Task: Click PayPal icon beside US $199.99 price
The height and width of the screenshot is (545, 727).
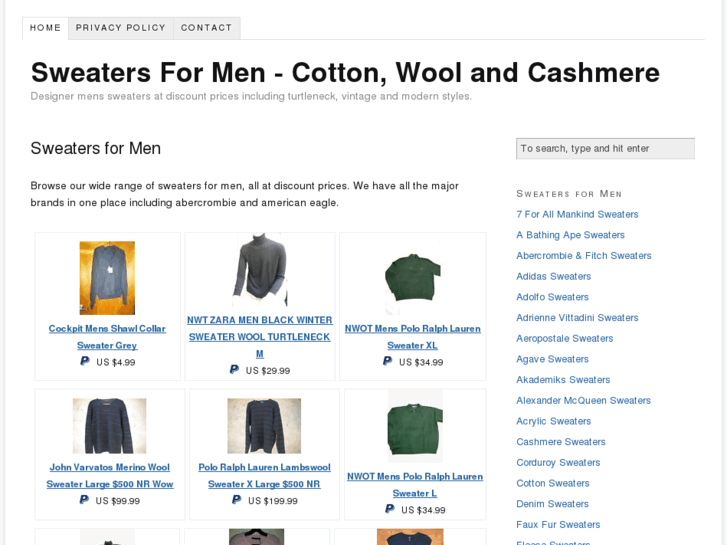Action: [236, 500]
